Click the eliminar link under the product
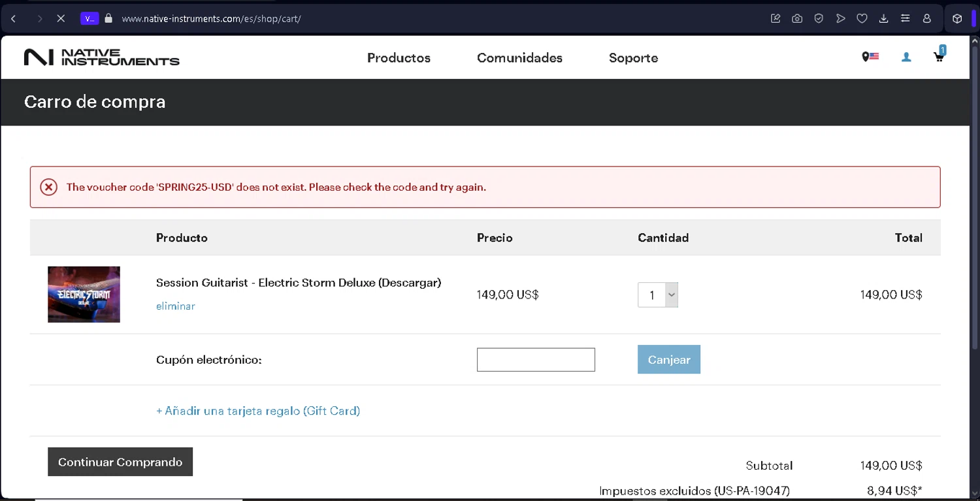Viewport: 980px width, 501px height. pyautogui.click(x=175, y=306)
